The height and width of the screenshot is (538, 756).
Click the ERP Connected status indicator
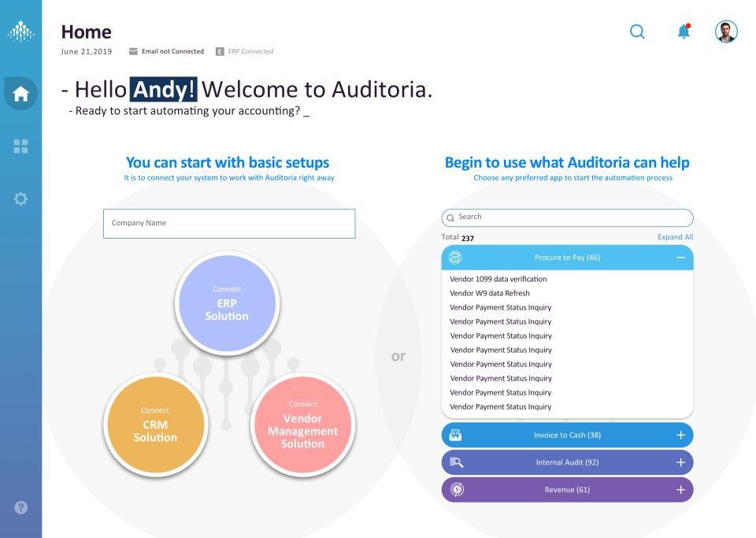click(x=246, y=51)
